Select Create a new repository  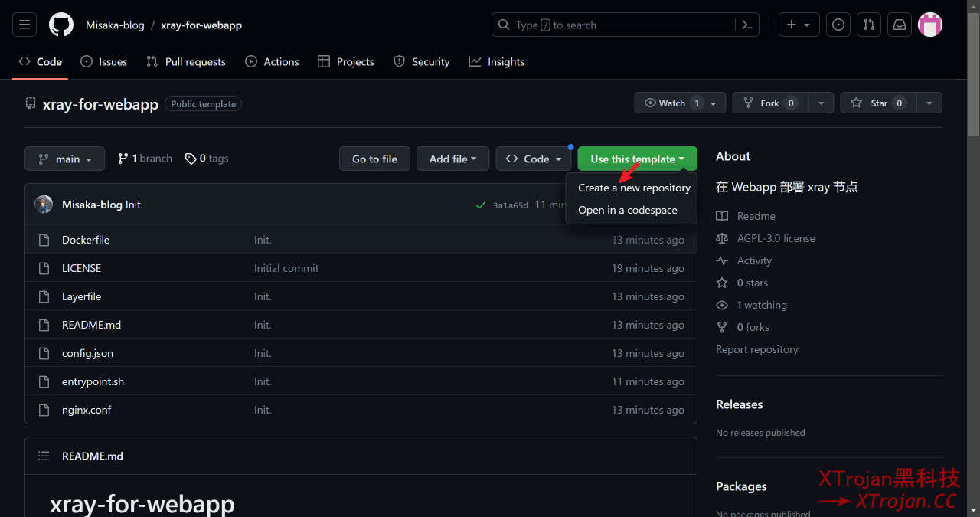click(634, 188)
